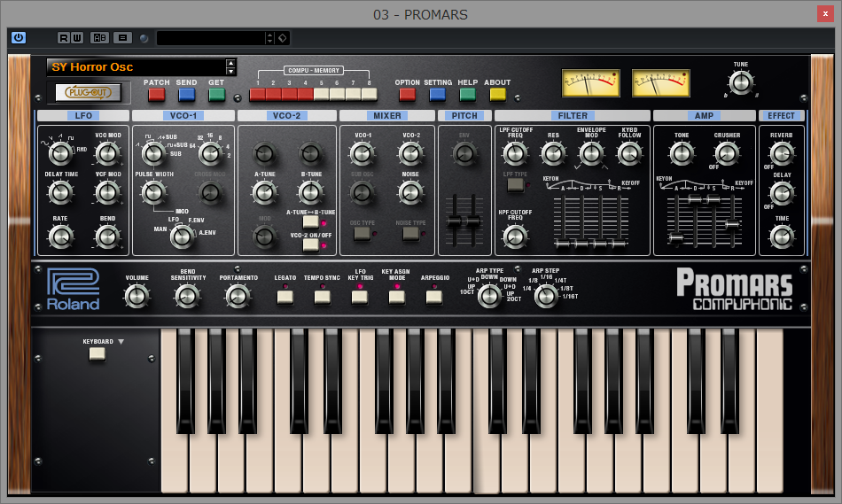This screenshot has height=504, width=842.
Task: Click the amp envelope release slider
Action: point(732,224)
